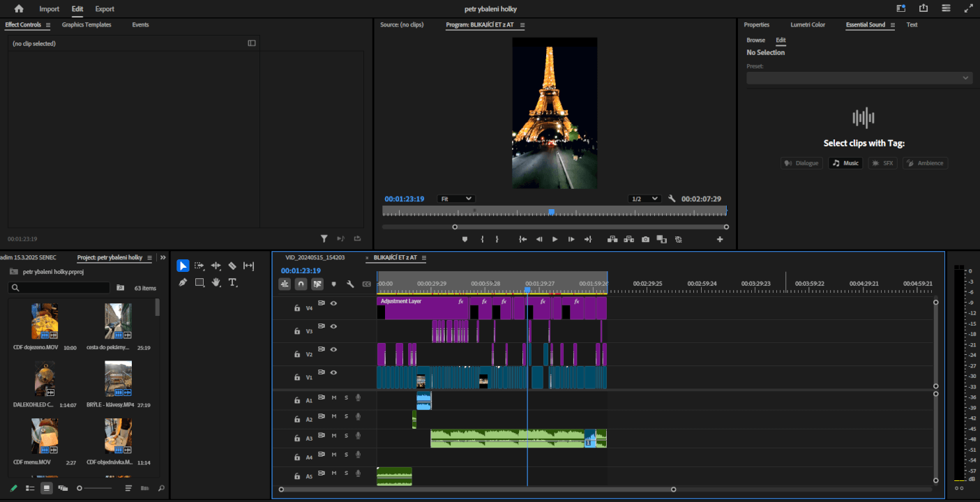Select the Pen tool
Image resolution: width=980 pixels, height=502 pixels.
tap(183, 282)
